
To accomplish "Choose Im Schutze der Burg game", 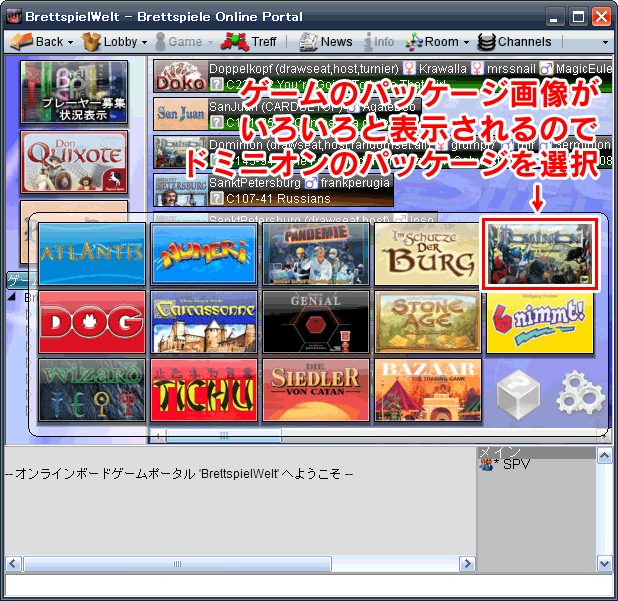I will [x=428, y=253].
